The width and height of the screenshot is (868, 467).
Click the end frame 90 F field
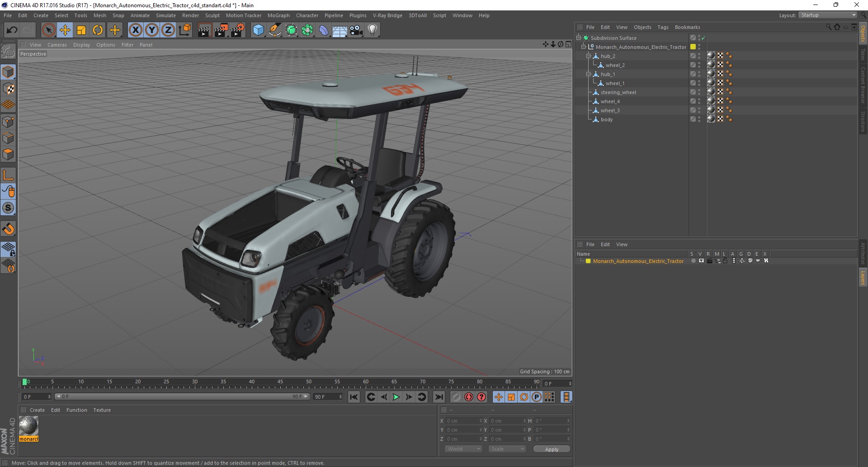click(328, 397)
